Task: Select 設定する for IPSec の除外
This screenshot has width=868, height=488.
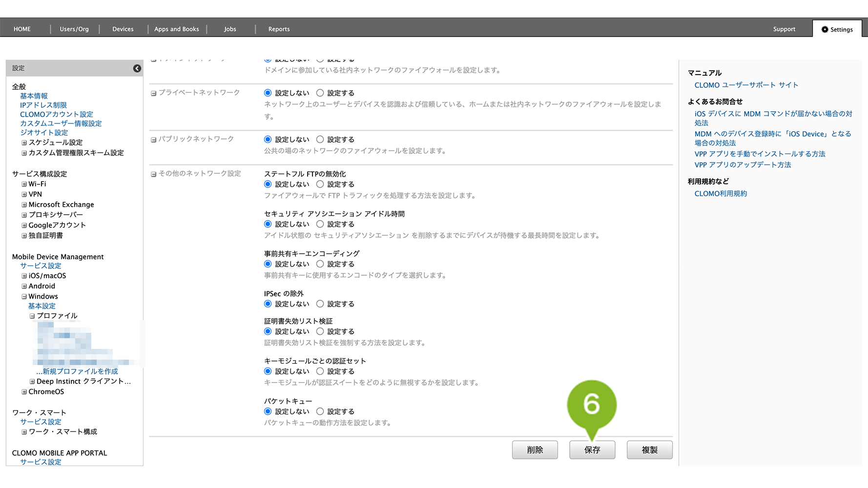Action: point(320,304)
